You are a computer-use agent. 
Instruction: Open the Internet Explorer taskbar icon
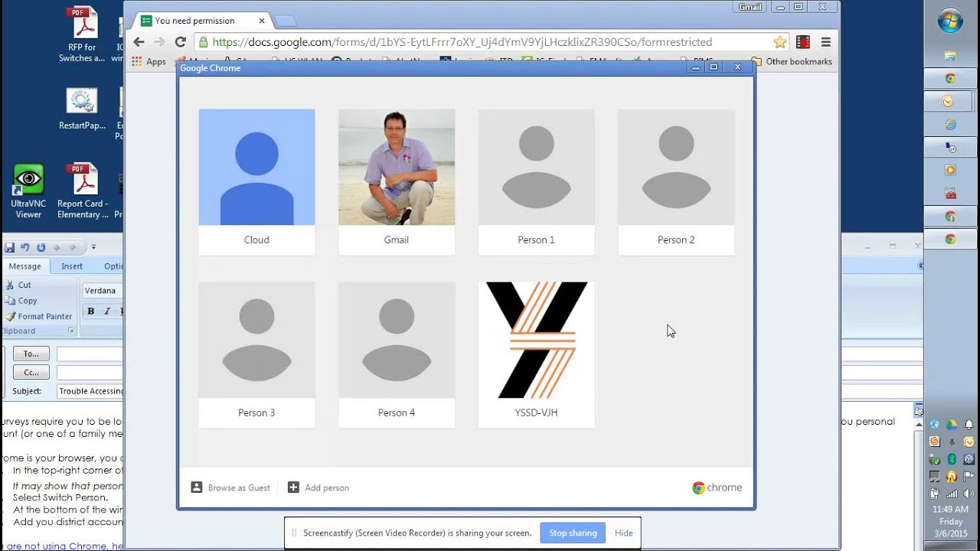tap(950, 124)
